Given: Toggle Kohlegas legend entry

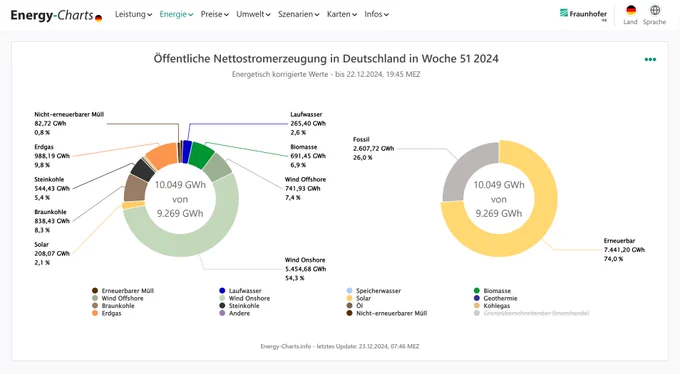Looking at the screenshot, I should (x=492, y=305).
